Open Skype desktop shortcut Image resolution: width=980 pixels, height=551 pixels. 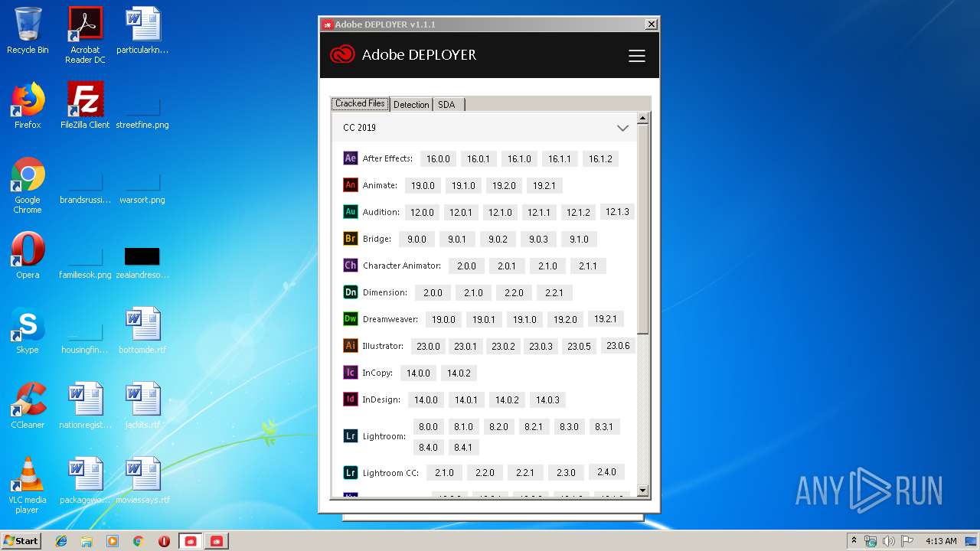(x=28, y=330)
